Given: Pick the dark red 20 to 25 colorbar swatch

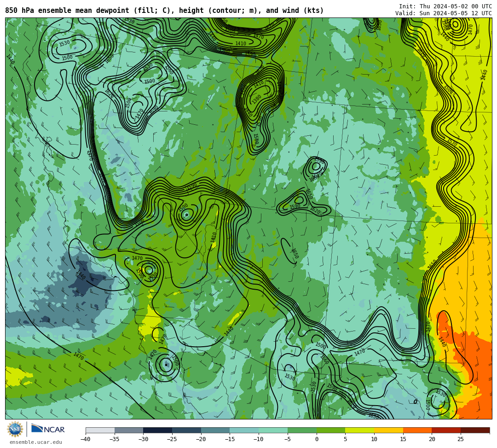Looking at the screenshot, I should (446, 430).
